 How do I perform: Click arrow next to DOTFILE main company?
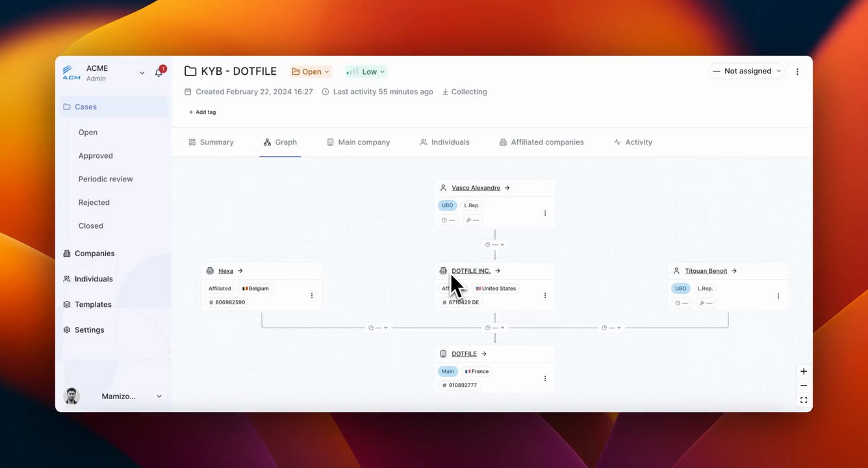[x=484, y=354]
